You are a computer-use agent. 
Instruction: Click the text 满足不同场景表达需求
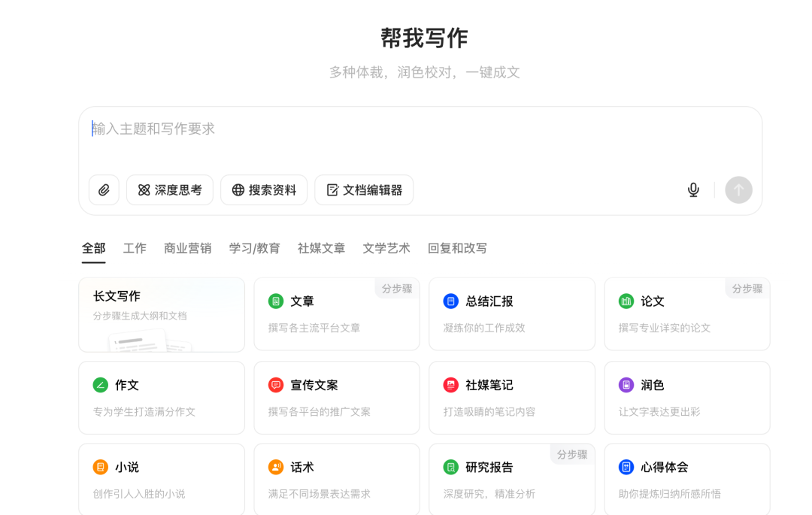320,494
